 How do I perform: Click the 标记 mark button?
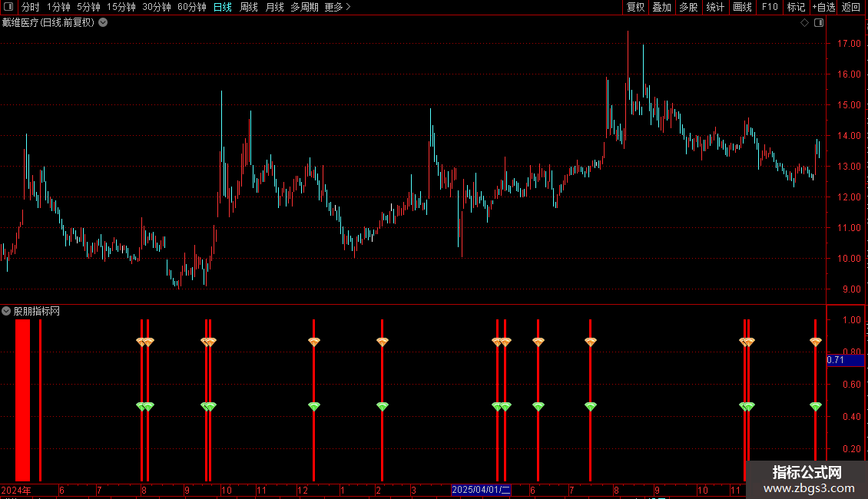796,7
